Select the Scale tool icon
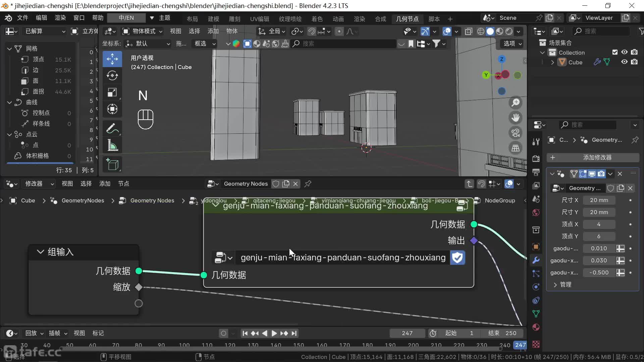Image resolution: width=644 pixels, height=362 pixels. 112,93
